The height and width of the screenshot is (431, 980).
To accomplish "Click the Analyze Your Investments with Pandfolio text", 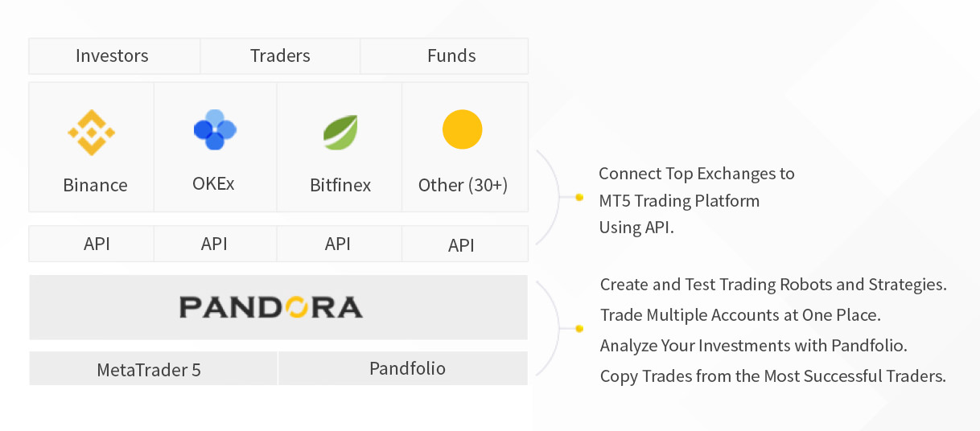I will coord(754,346).
